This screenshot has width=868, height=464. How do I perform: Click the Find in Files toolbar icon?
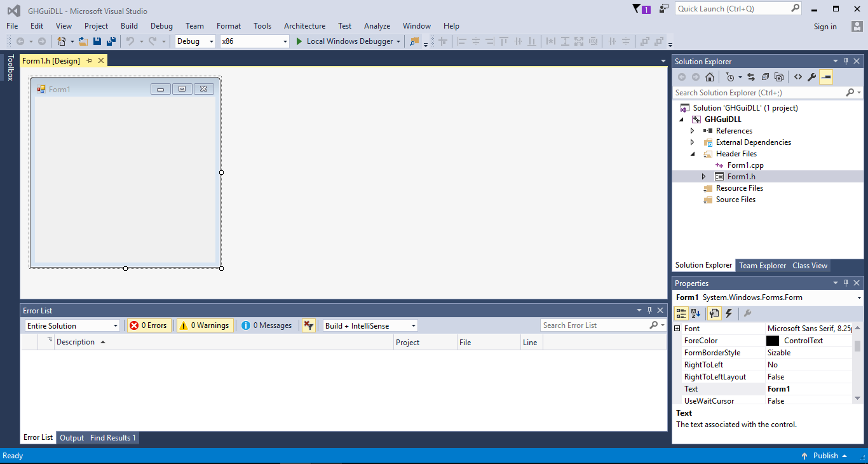pyautogui.click(x=415, y=41)
